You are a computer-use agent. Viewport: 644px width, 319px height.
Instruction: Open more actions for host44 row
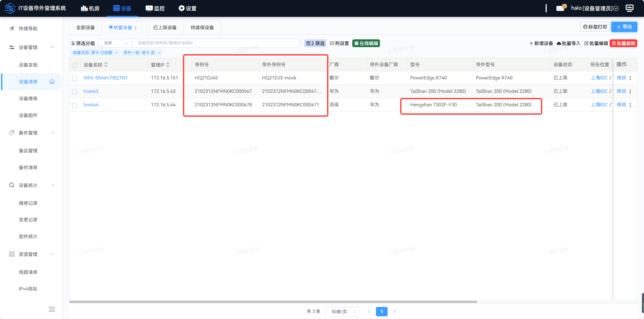pos(630,105)
